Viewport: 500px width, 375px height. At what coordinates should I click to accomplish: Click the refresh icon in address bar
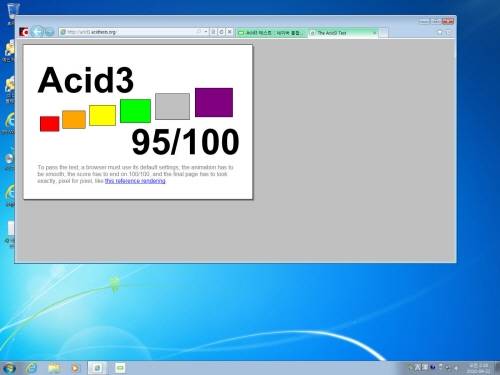[222, 32]
